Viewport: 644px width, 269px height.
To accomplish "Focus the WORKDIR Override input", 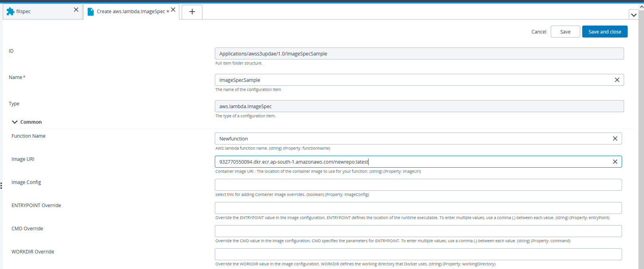I will [418, 254].
